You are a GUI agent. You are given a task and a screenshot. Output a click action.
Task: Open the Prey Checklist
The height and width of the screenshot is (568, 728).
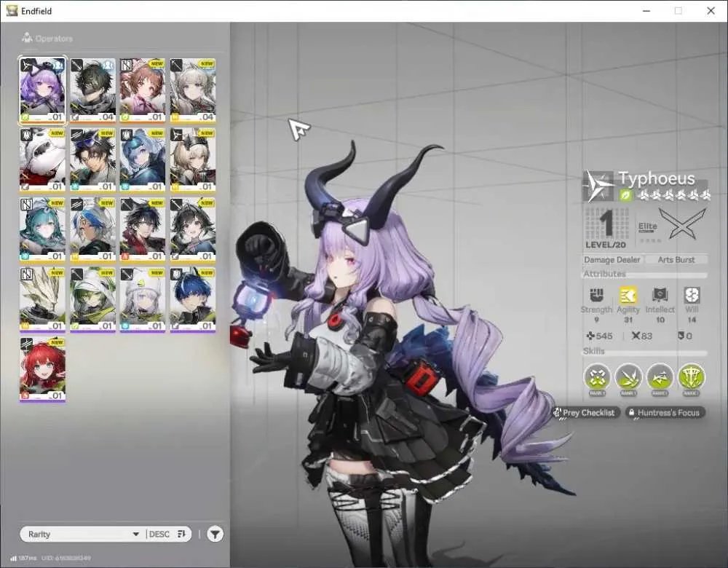(586, 412)
